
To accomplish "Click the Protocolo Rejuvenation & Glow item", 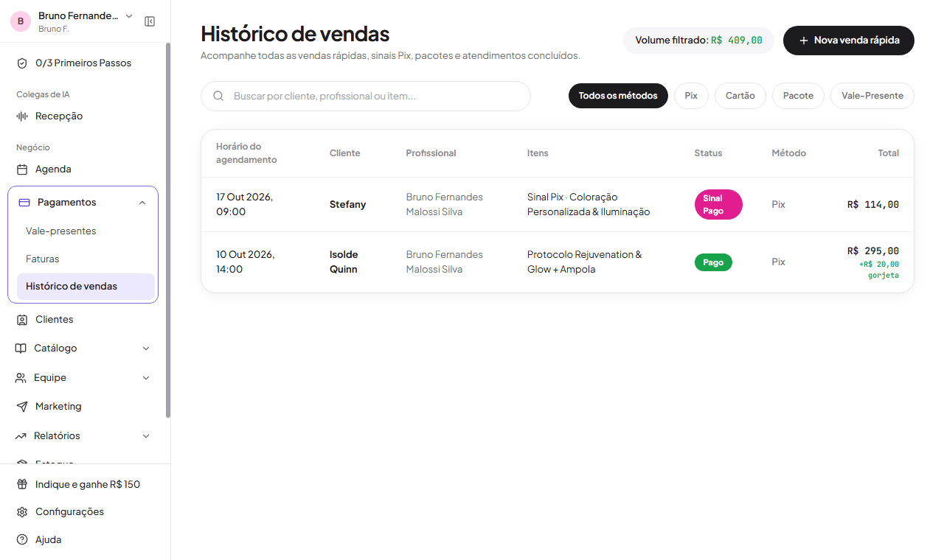I will point(585,262).
